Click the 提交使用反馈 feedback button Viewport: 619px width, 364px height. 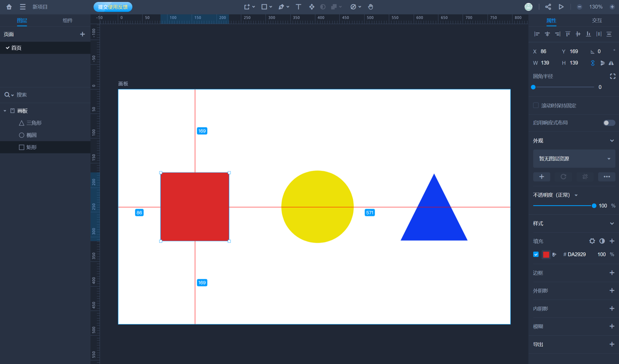(x=113, y=7)
